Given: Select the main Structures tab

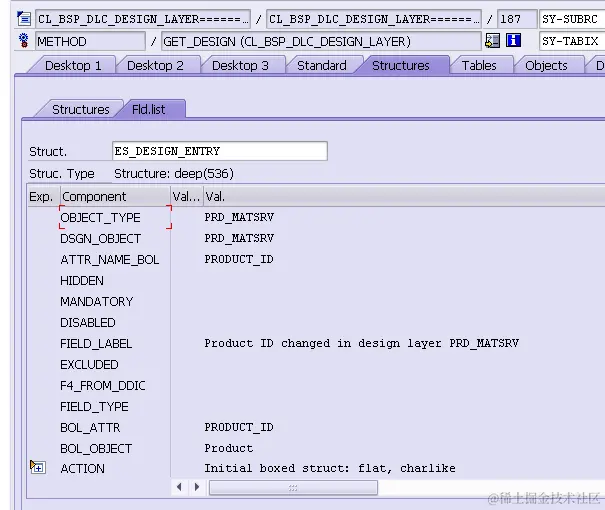Looking at the screenshot, I should pyautogui.click(x=401, y=66).
